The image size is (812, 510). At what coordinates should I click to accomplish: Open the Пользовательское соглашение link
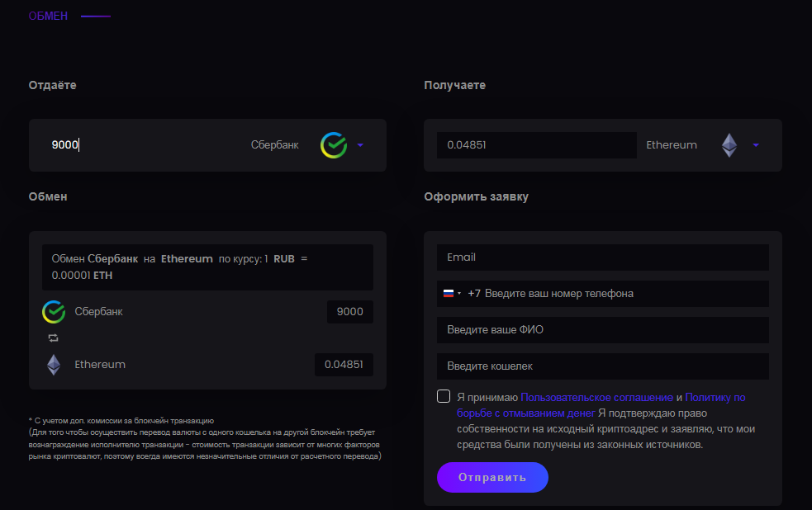(596, 397)
